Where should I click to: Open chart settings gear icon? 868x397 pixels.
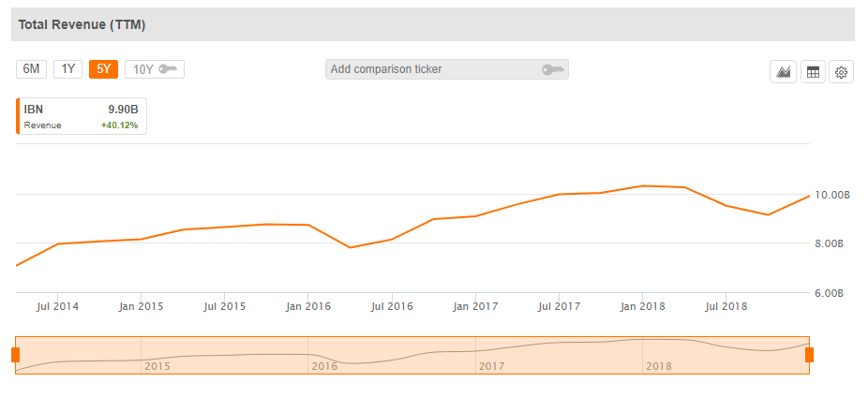point(842,72)
